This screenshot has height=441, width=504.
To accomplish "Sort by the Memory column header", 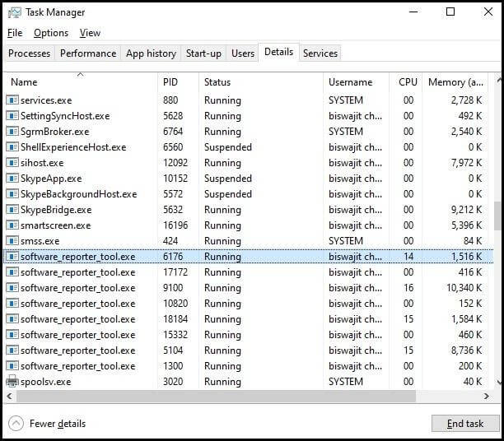I will (x=455, y=82).
